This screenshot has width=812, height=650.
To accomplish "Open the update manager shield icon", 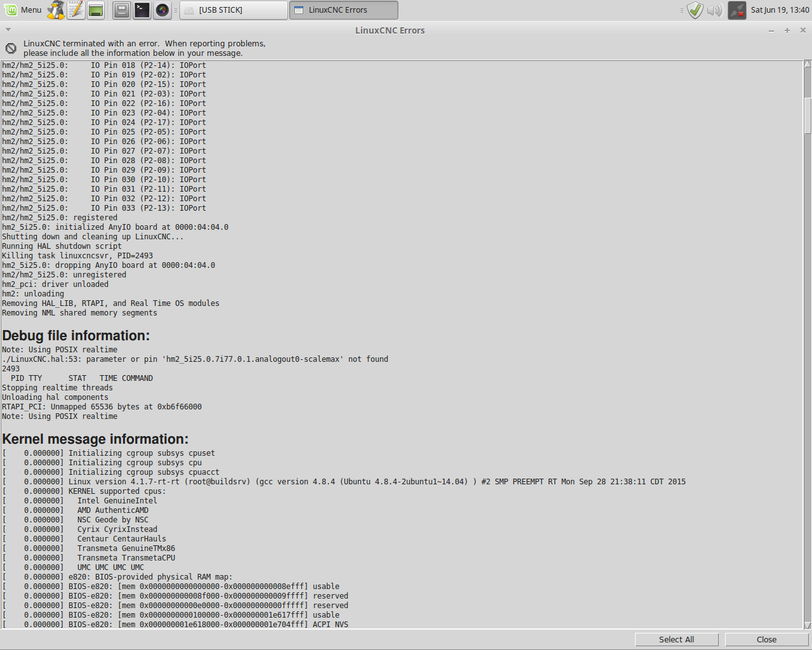I will click(695, 10).
